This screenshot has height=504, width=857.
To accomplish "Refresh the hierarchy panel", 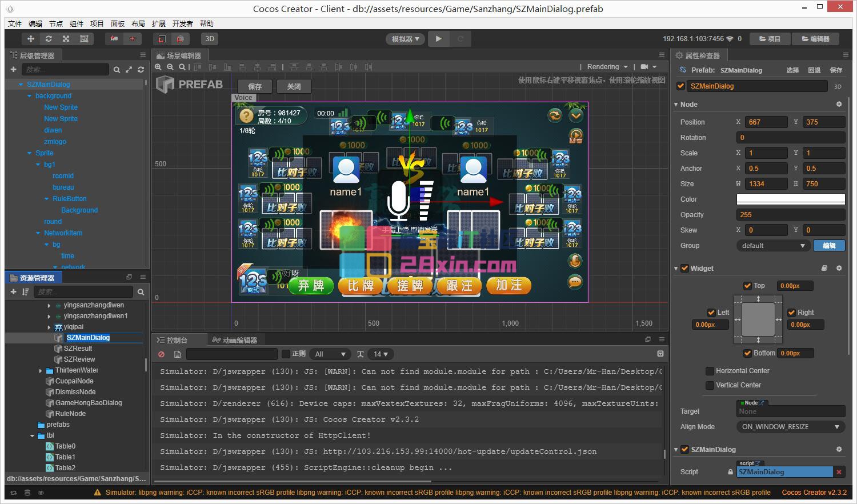I will point(141,70).
